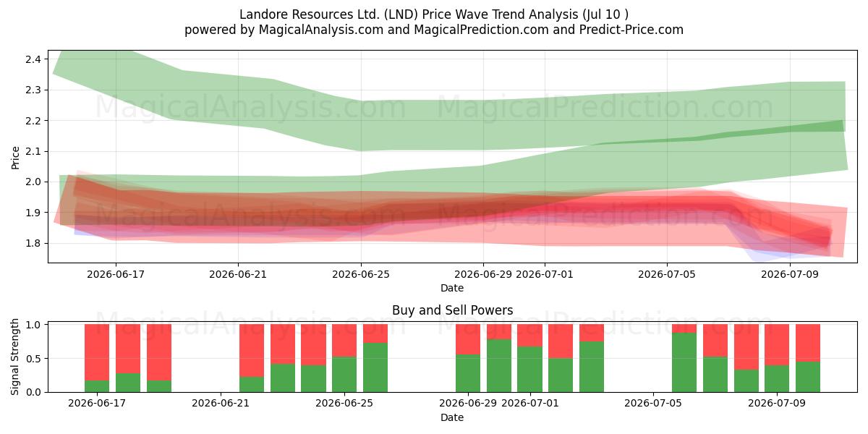Click the 2.0 tick on the Price axis

(33, 182)
